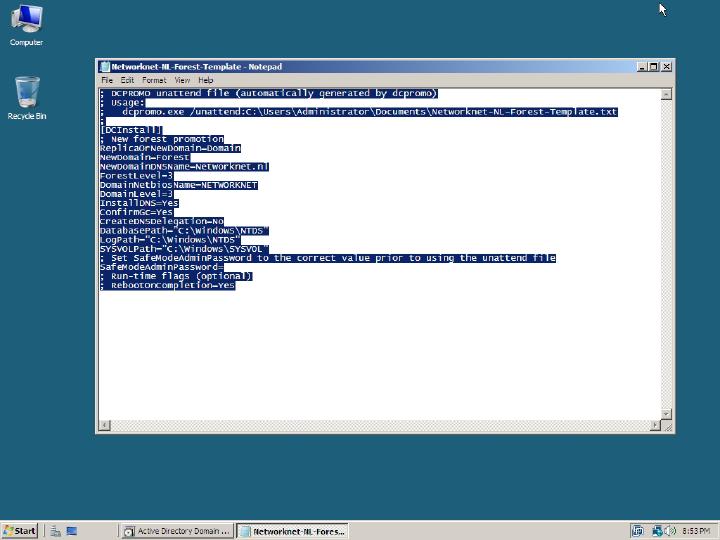This screenshot has width=720, height=540.
Task: Open the Help menu in Notepad
Action: [206, 80]
